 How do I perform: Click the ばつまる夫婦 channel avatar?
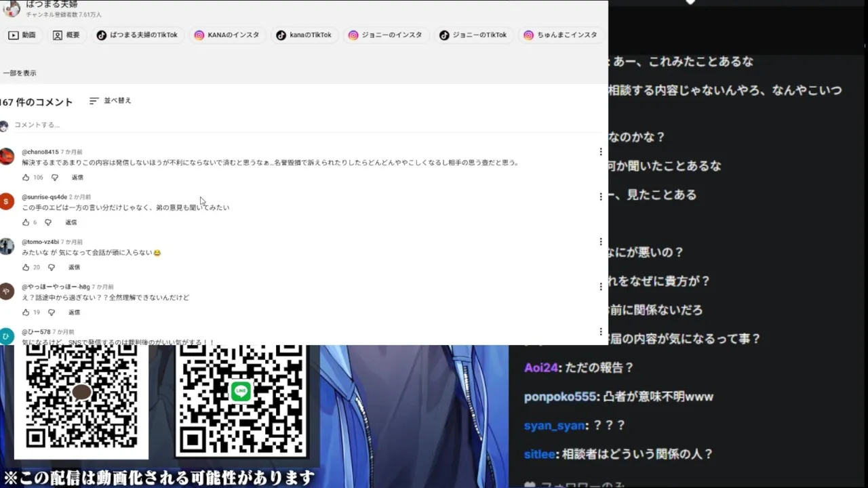click(x=12, y=8)
